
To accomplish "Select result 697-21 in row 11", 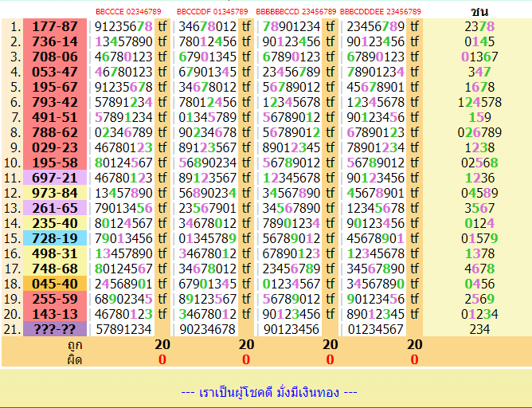I will [x=55, y=178].
